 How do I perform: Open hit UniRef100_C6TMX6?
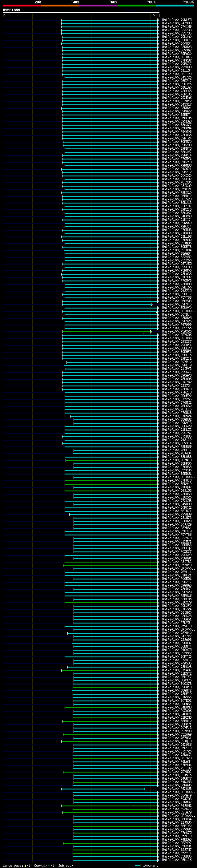tap(177, 57)
